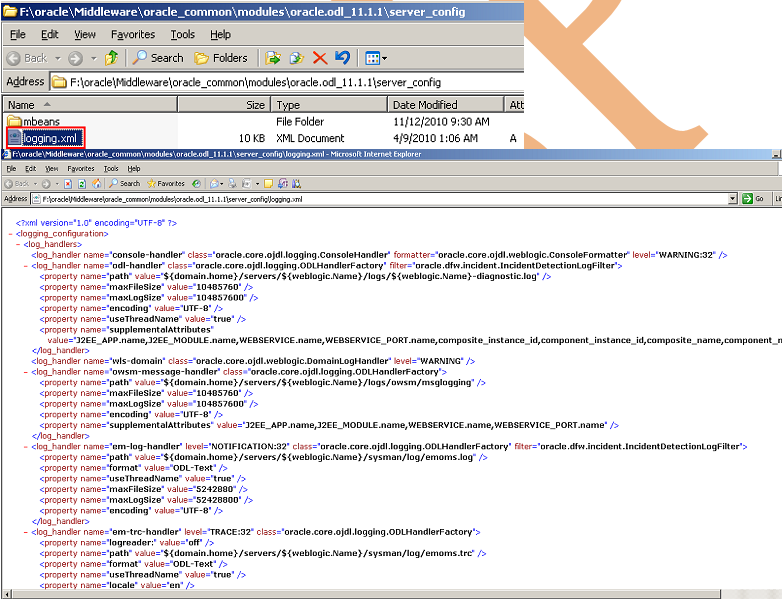Click the Move To icon in Explorer

pyautogui.click(x=273, y=58)
